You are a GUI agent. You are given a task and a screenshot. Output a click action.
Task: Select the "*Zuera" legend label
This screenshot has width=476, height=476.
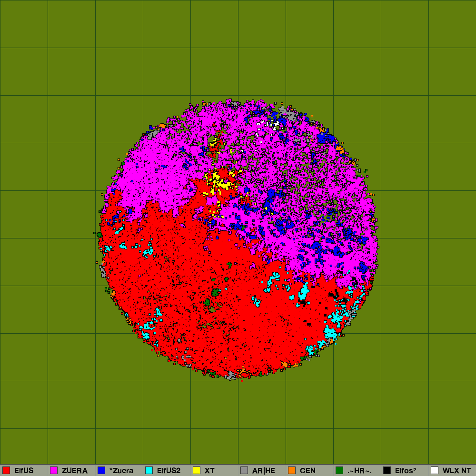coord(121,471)
